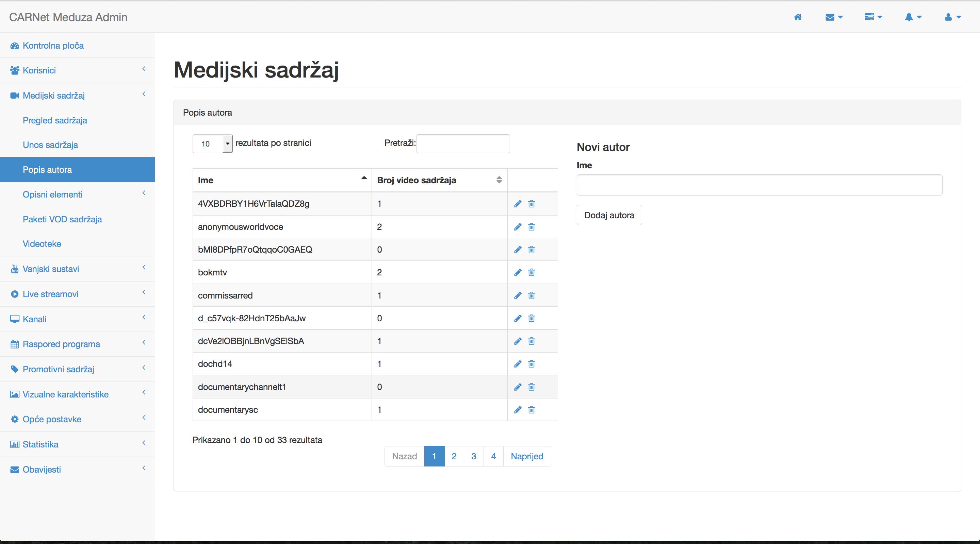
Task: Open the results per page dropdown
Action: 213,144
